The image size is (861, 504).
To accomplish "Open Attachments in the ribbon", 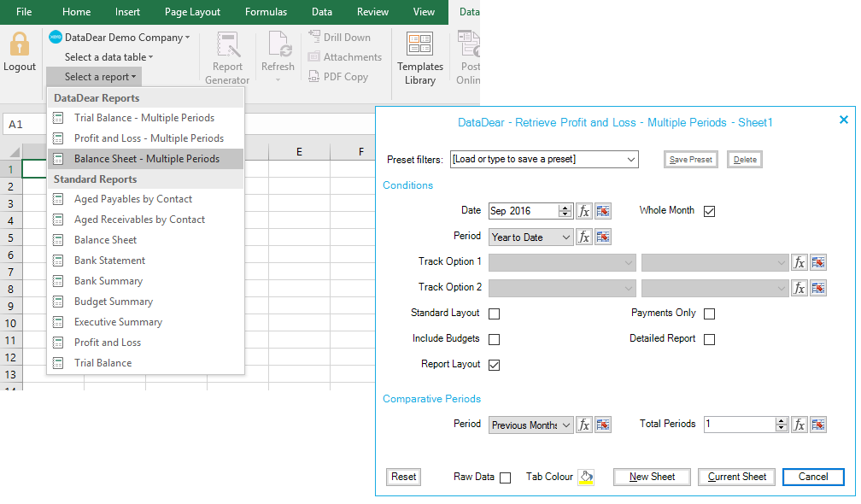I will [x=345, y=57].
